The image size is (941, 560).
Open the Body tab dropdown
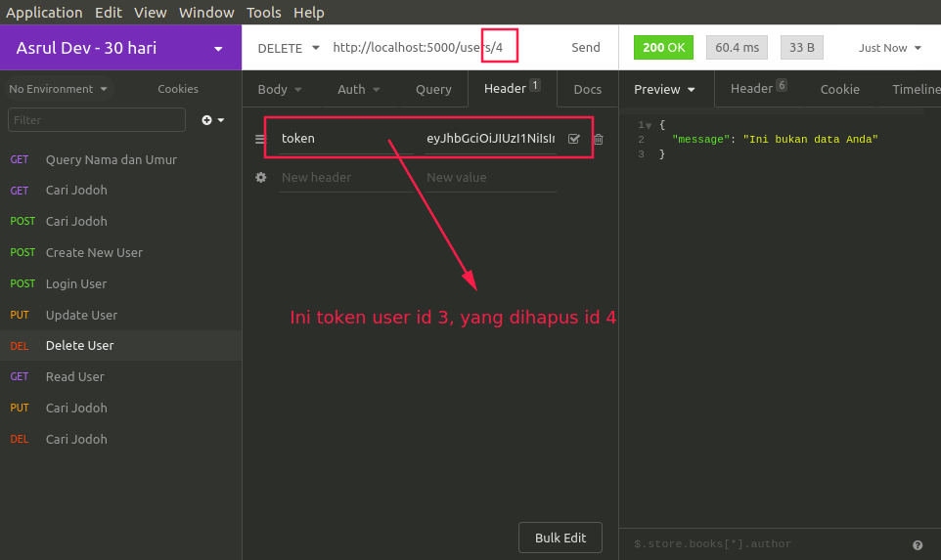point(280,89)
